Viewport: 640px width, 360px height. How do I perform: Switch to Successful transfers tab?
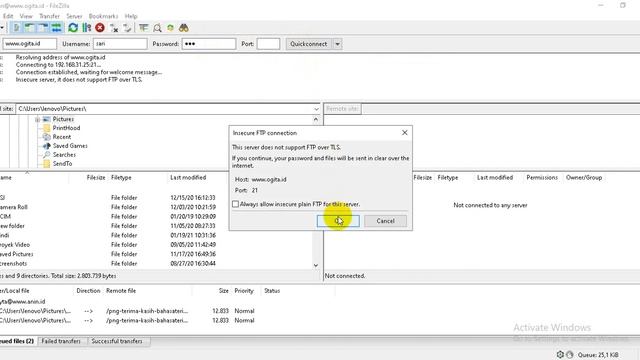[x=117, y=341]
